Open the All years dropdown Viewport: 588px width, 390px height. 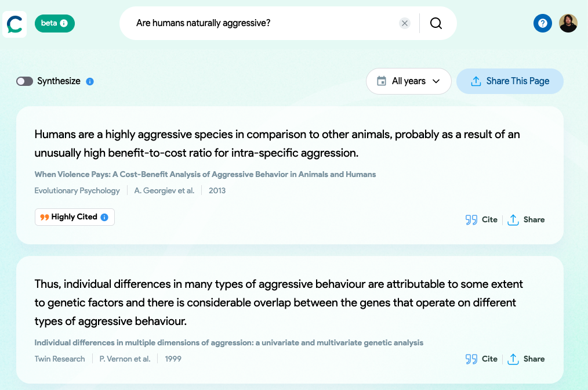(x=408, y=81)
